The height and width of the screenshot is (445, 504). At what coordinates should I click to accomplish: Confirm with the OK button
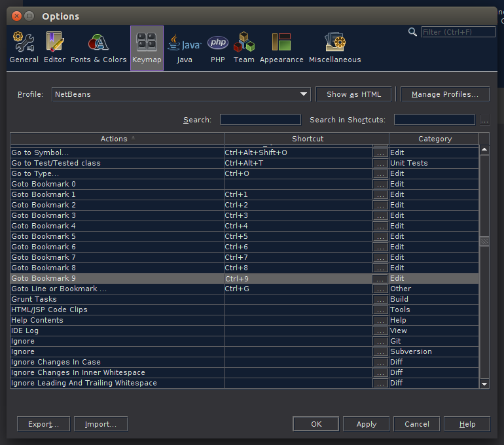pyautogui.click(x=316, y=424)
